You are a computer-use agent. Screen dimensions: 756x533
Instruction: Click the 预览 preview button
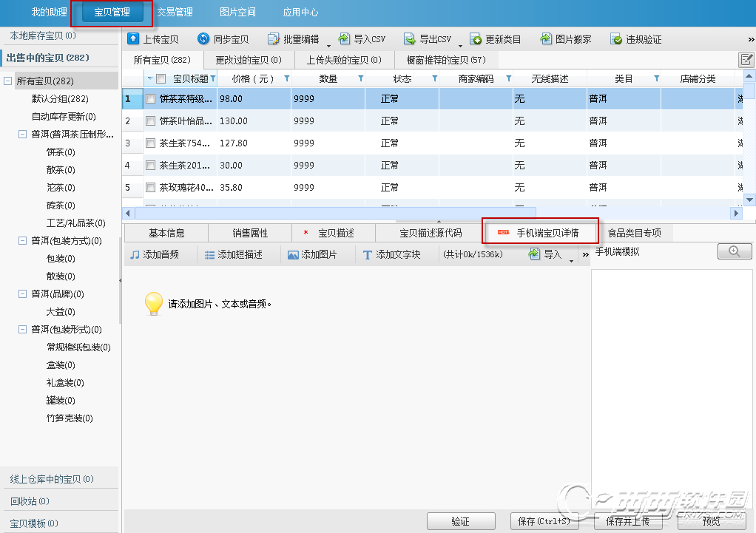coord(711,521)
